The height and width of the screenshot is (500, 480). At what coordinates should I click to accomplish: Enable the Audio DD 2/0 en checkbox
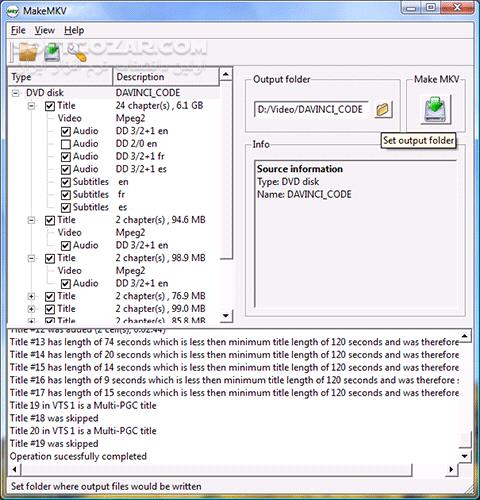pos(66,144)
